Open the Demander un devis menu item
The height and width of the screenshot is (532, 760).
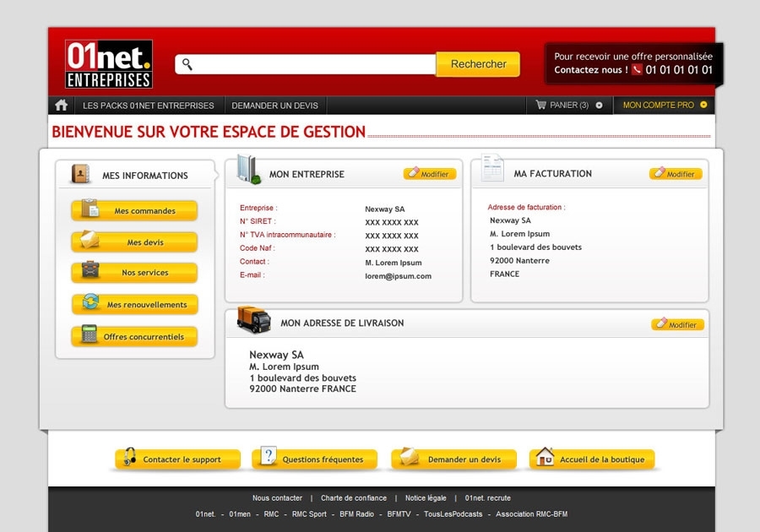[274, 106]
